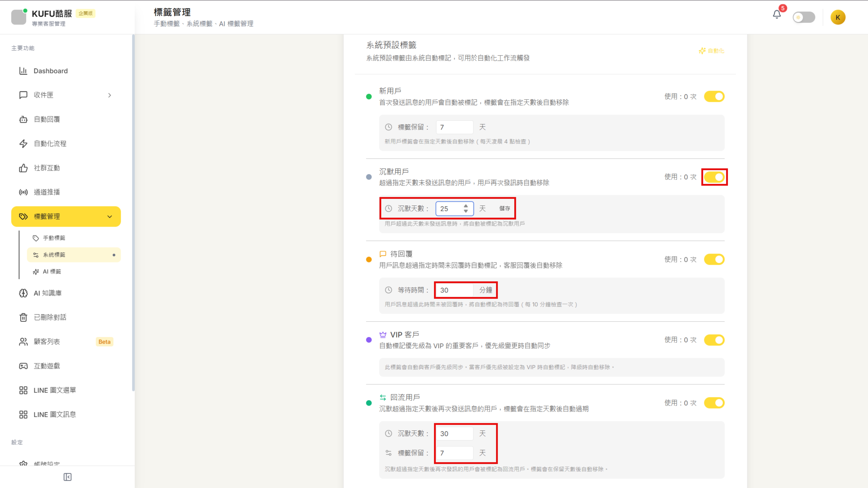Disable the VIP 客戶 tag toggle

(714, 340)
